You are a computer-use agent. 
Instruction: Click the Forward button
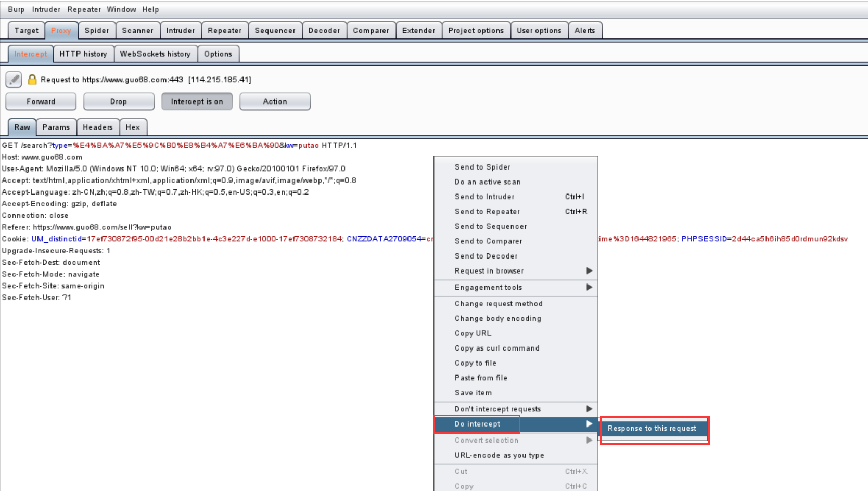click(41, 101)
